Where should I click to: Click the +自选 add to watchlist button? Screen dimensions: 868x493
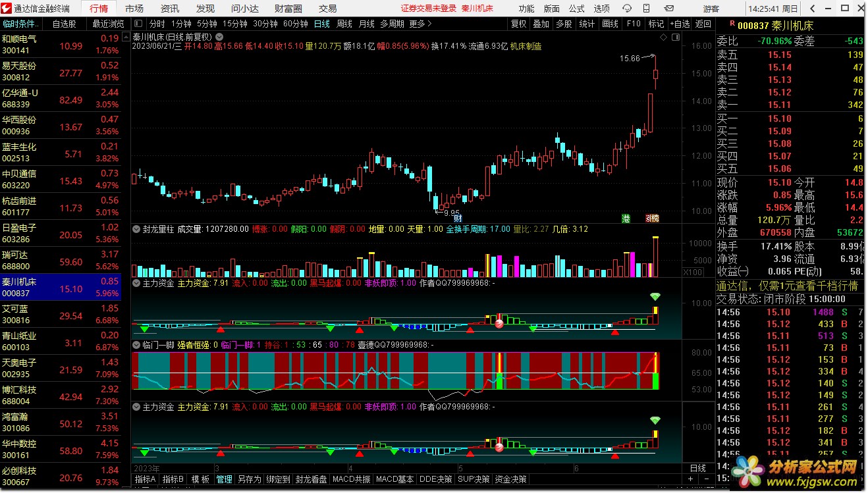coord(680,24)
